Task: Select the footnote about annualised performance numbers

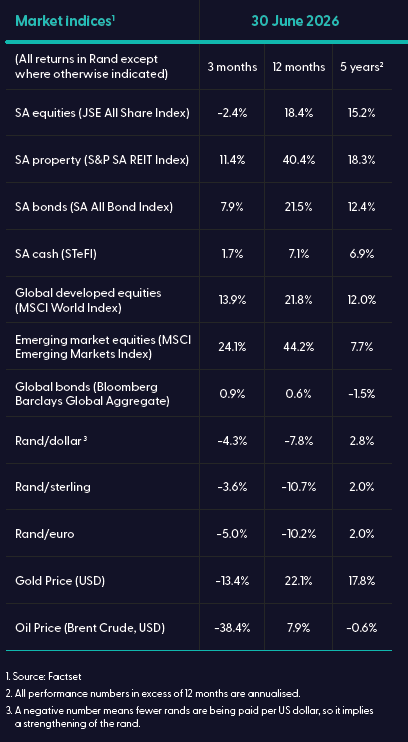Action: coord(153,694)
